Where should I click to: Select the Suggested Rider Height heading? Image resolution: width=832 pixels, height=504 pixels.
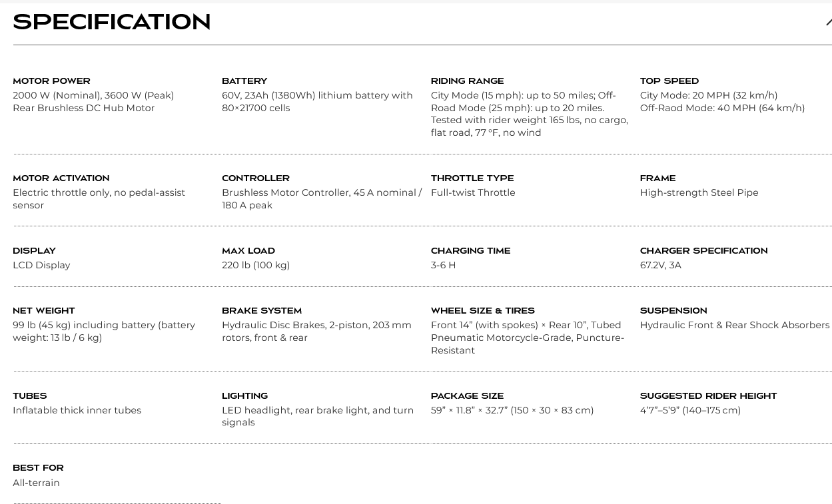tap(708, 396)
